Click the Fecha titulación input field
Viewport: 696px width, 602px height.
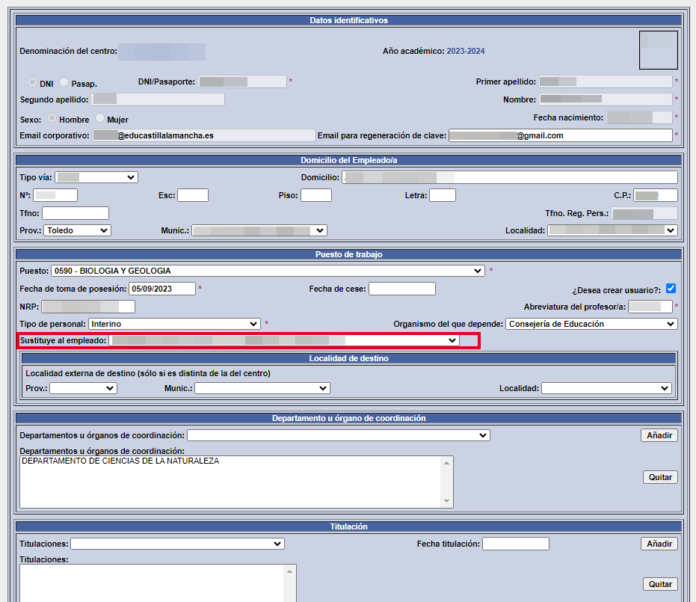(515, 544)
